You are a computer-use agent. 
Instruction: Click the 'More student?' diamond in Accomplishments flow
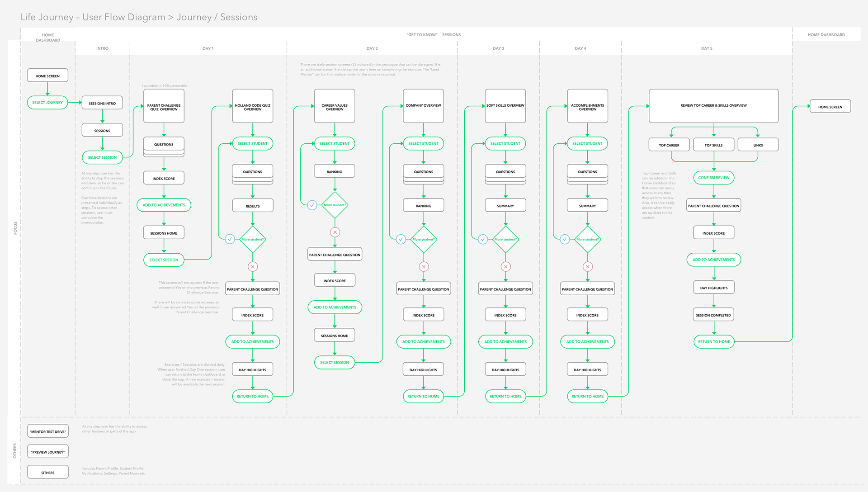pos(587,239)
